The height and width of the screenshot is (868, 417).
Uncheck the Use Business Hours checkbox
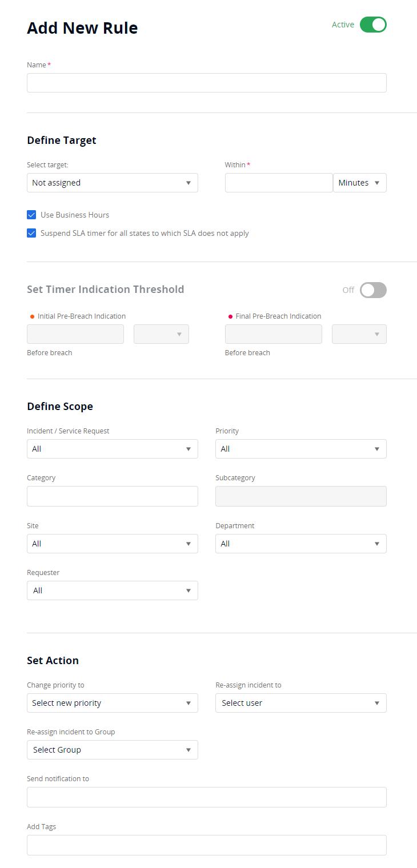31,215
